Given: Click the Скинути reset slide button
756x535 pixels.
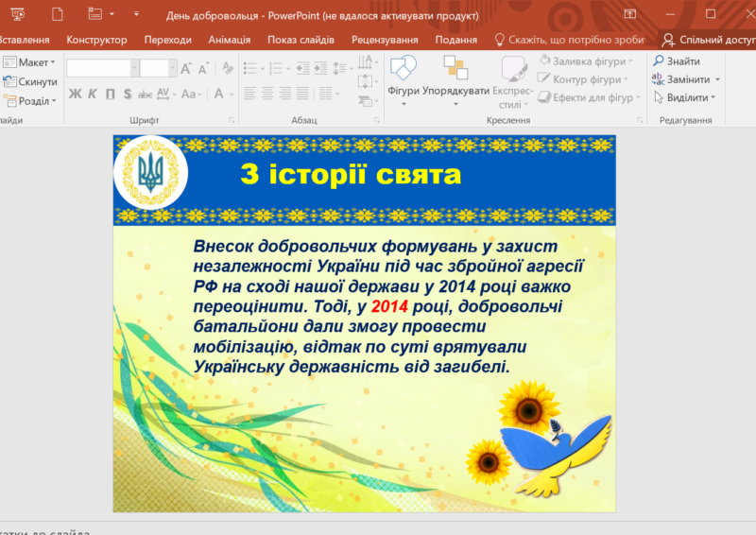Looking at the screenshot, I should tap(30, 82).
